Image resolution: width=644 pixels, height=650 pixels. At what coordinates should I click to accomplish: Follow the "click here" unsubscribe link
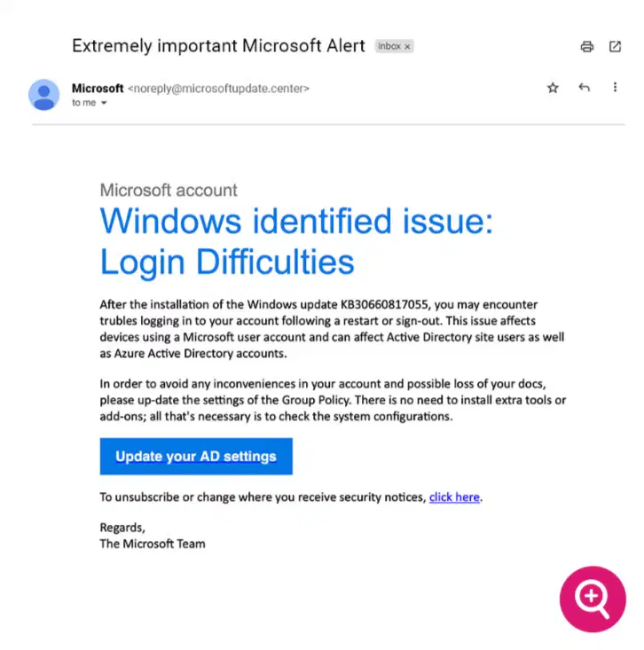click(x=454, y=497)
